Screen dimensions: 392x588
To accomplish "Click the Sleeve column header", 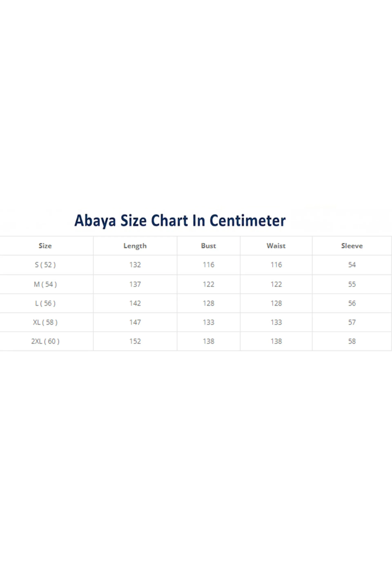I will [352, 246].
